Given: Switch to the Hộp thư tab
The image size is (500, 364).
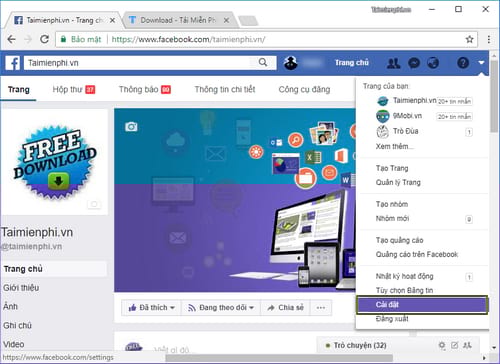Looking at the screenshot, I should tap(74, 89).
